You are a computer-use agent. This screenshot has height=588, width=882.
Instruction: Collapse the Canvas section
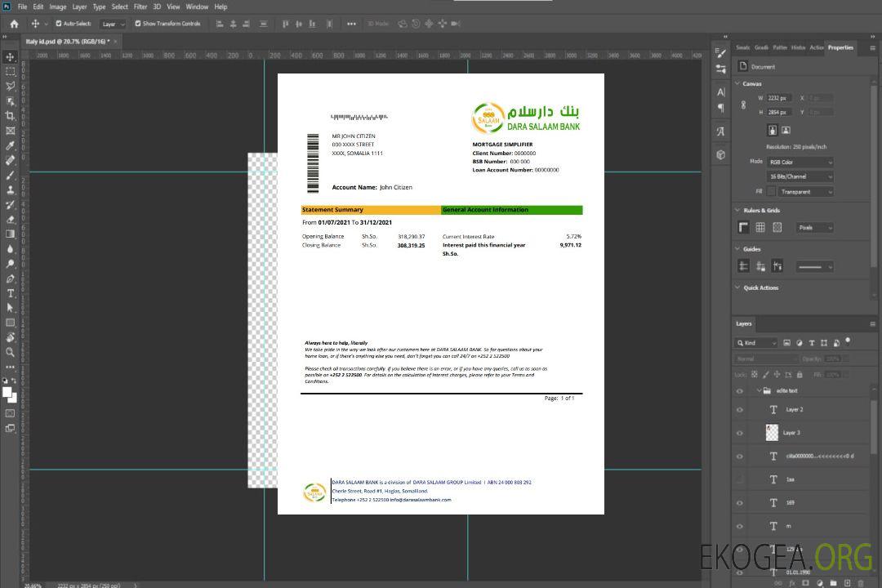737,83
